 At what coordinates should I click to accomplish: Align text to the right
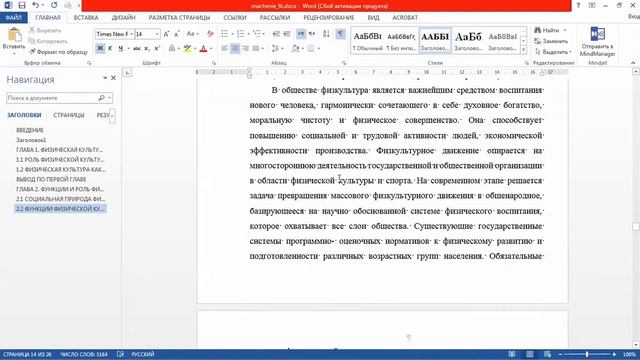click(x=246, y=49)
